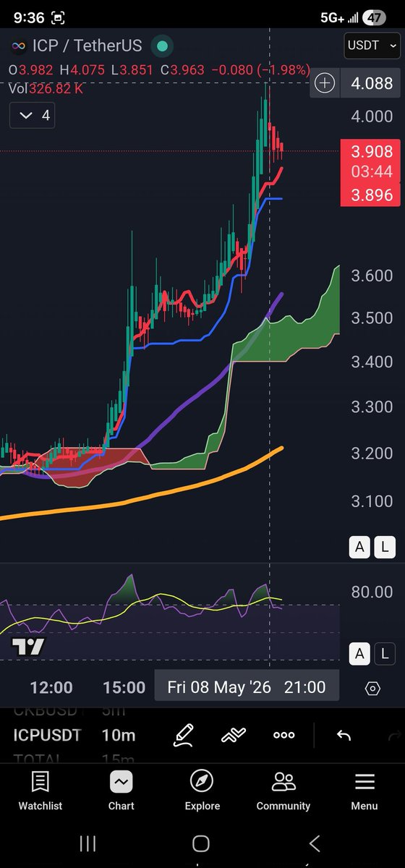Expand the collapsed 4 indicators legend
Image resolution: width=405 pixels, height=868 pixels.
coord(33,115)
